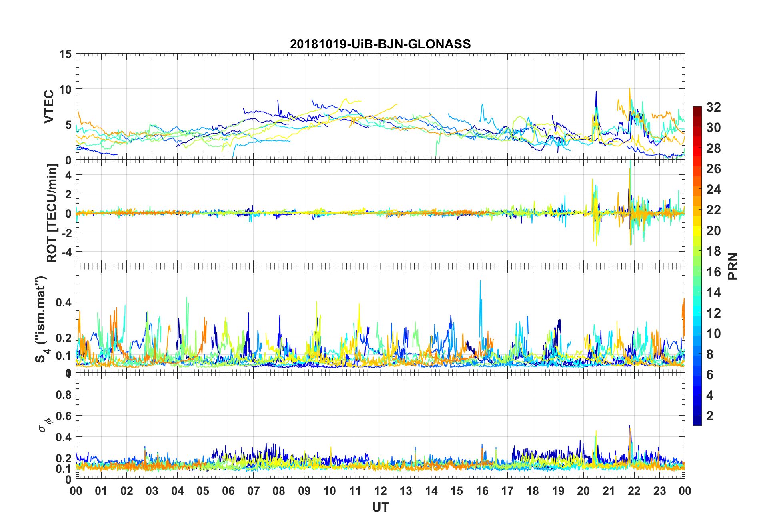Click the VTEC y-axis label
The height and width of the screenshot is (532, 761).
48,107
